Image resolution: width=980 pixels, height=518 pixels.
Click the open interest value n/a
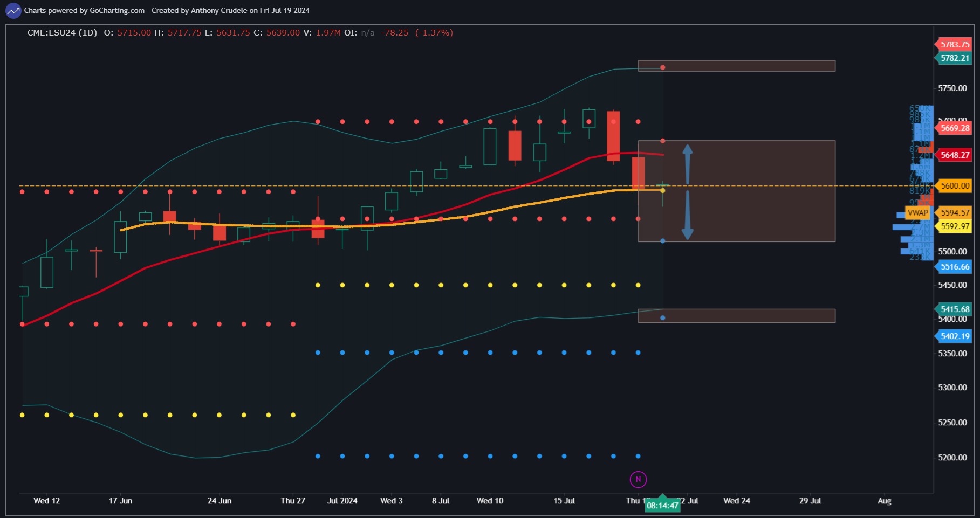(x=368, y=33)
